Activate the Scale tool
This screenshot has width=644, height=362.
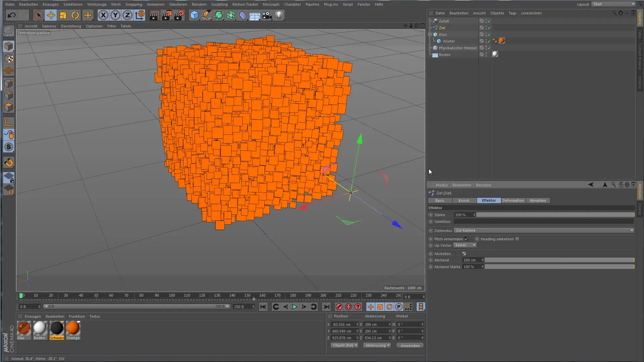click(63, 15)
